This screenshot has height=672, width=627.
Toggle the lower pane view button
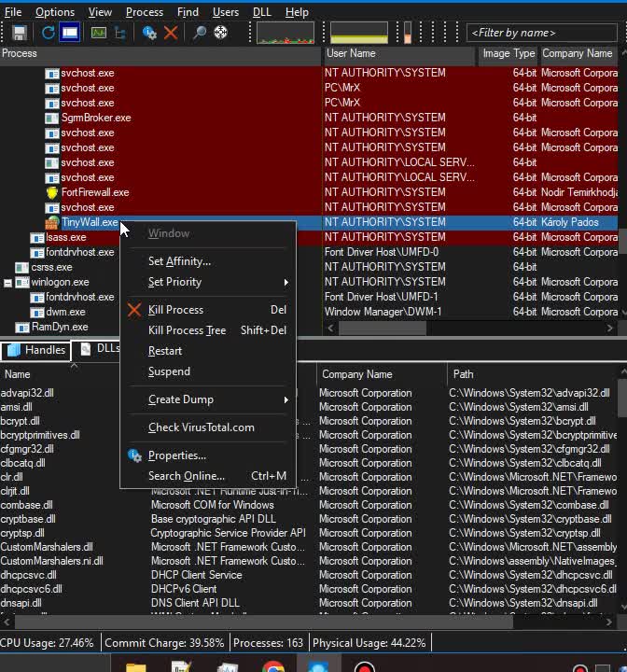(x=70, y=33)
